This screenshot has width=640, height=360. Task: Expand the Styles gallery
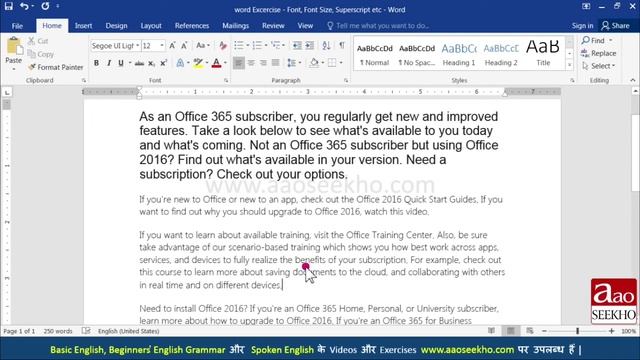[x=569, y=64]
